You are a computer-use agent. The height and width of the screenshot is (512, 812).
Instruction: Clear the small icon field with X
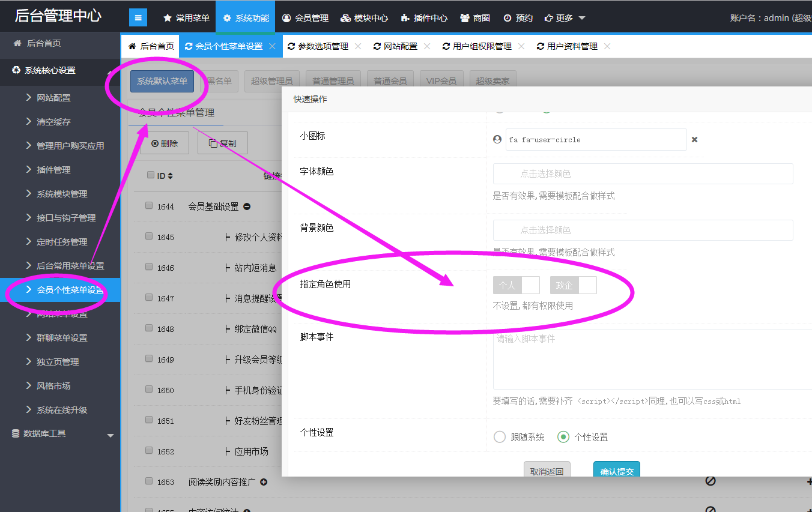pos(694,139)
